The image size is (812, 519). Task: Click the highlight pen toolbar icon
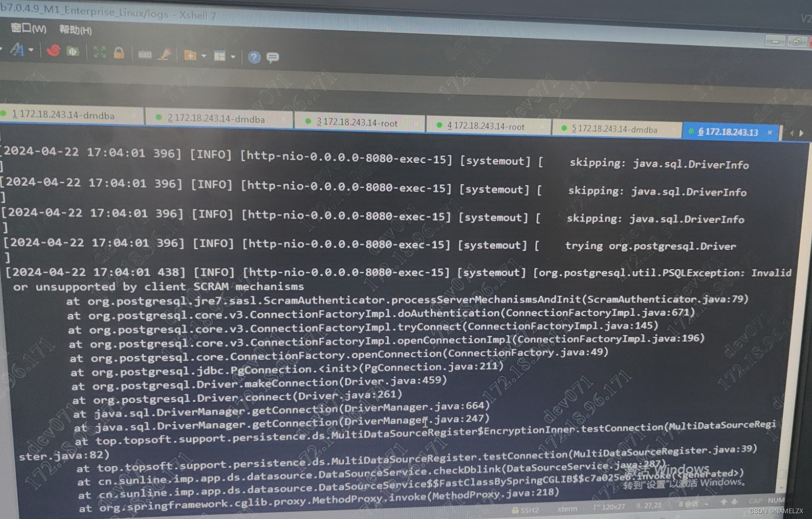pyautogui.click(x=165, y=54)
